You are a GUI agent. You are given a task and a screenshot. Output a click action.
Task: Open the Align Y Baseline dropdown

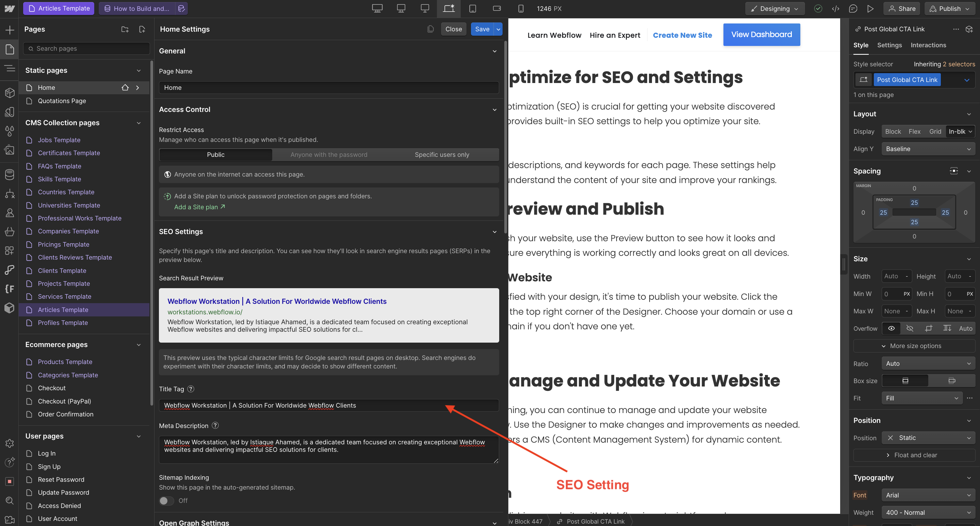click(x=928, y=149)
